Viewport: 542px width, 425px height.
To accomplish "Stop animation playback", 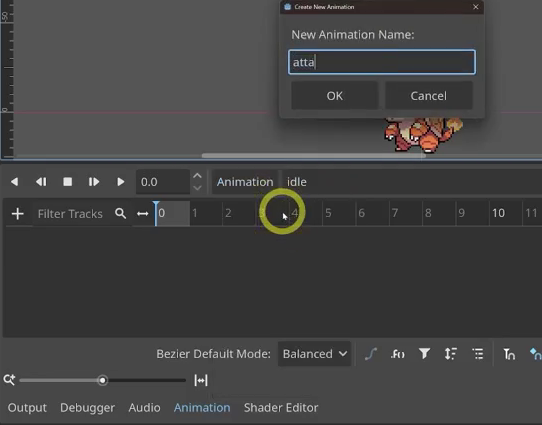I will (68, 182).
